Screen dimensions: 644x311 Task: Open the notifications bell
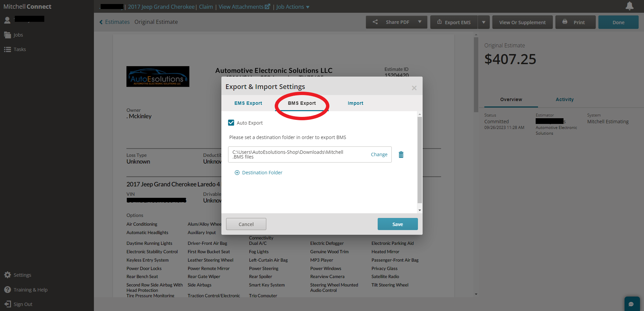point(630,6)
